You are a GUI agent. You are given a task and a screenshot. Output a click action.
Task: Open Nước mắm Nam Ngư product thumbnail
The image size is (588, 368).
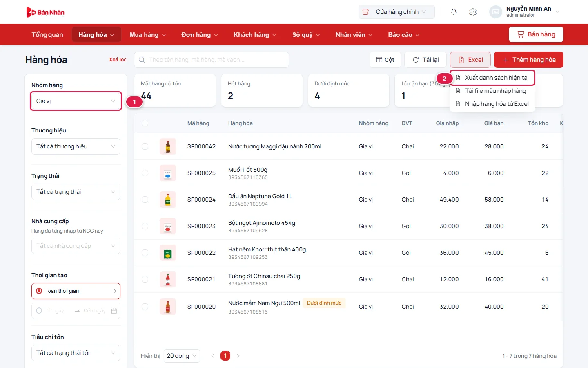pyautogui.click(x=168, y=307)
